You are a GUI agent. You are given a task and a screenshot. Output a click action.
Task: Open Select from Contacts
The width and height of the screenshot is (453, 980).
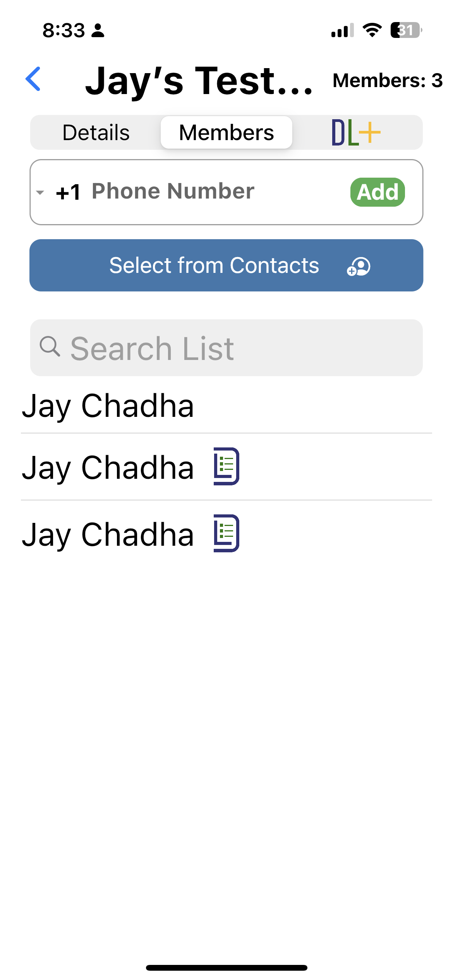226,266
